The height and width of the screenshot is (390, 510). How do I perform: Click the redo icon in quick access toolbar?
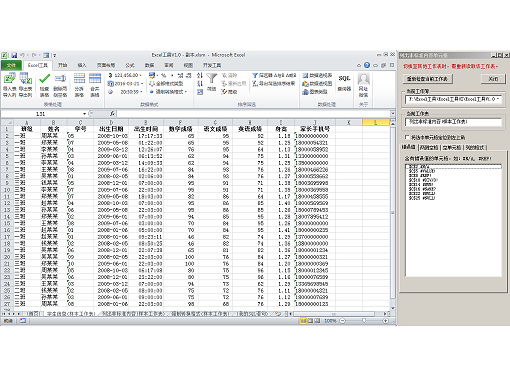(x=34, y=55)
